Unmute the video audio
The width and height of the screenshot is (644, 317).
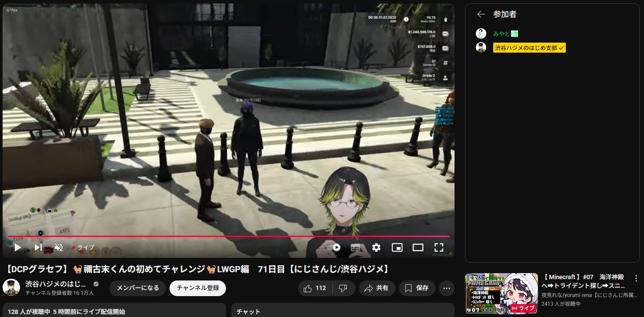59,247
